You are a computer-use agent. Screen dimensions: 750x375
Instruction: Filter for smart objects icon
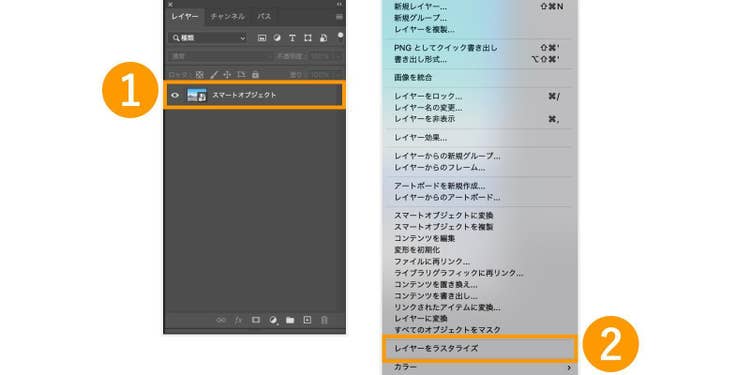point(323,38)
